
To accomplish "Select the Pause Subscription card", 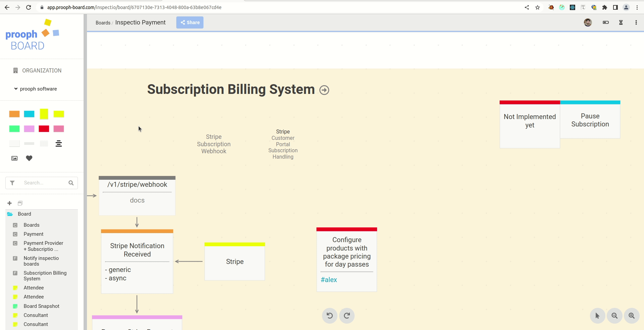I will [x=590, y=119].
